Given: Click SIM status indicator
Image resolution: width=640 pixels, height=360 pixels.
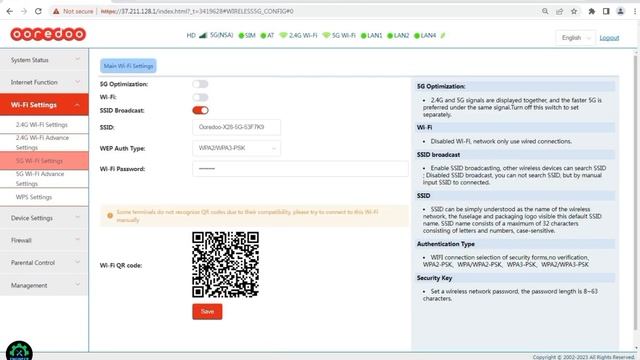Looking at the screenshot, I should point(247,36).
